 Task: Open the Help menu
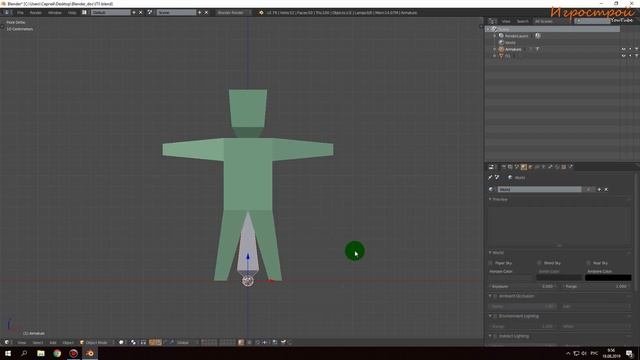point(72,13)
